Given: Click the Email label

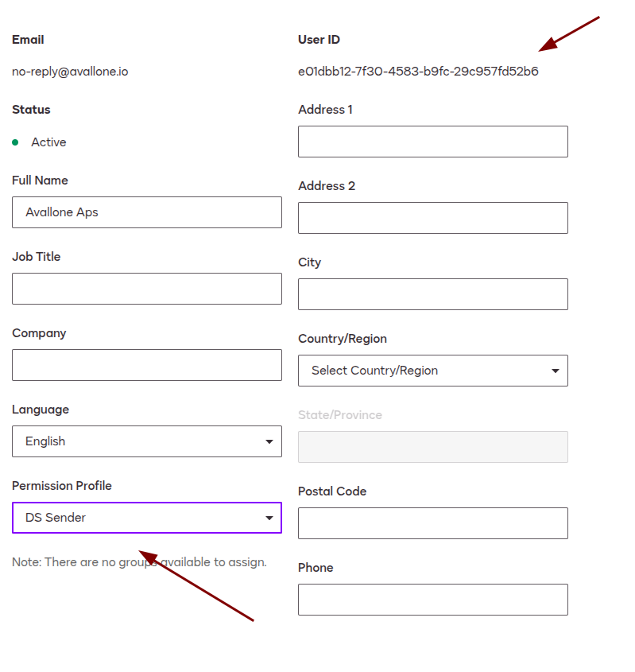Looking at the screenshot, I should (28, 40).
